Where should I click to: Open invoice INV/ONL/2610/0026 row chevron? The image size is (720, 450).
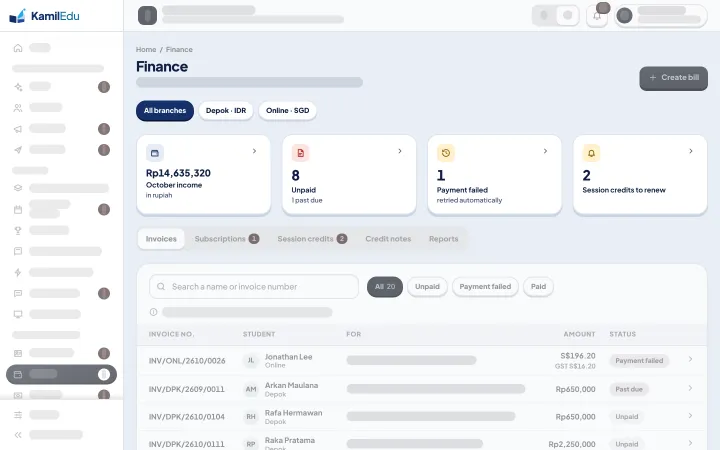click(690, 360)
